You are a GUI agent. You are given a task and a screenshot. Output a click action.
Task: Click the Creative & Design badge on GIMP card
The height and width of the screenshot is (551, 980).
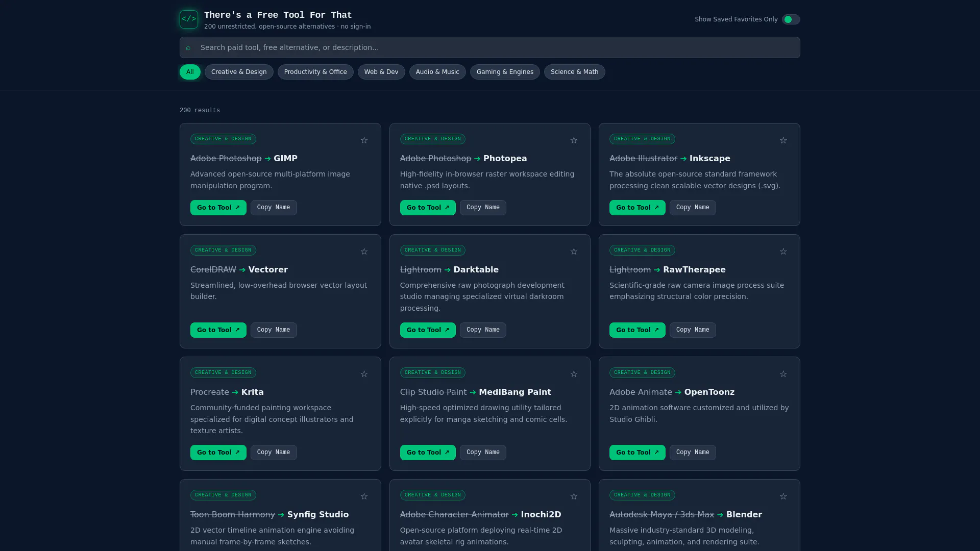coord(223,139)
